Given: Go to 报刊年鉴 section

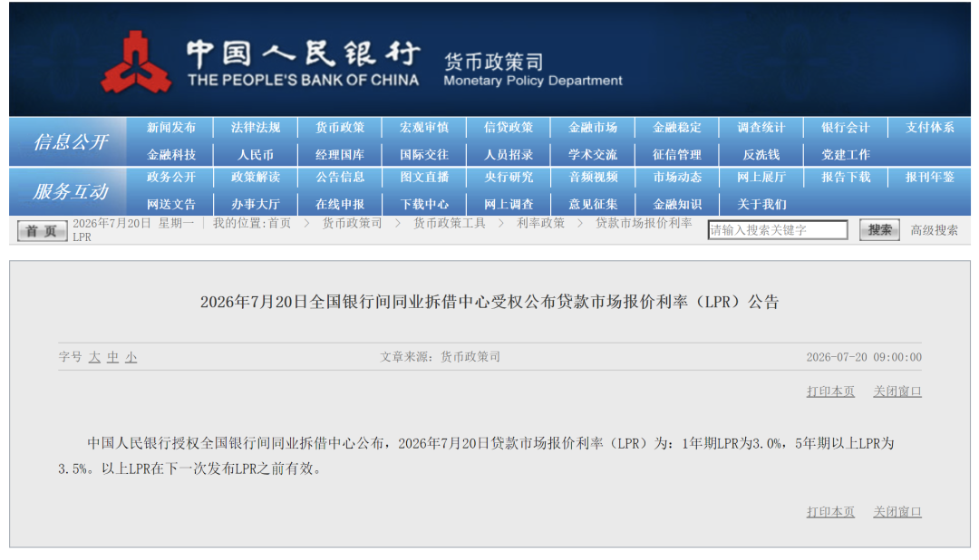Looking at the screenshot, I should pyautogui.click(x=930, y=178).
